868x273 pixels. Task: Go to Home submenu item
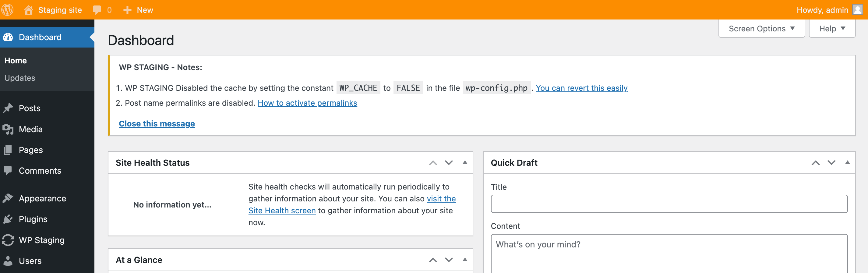point(16,61)
